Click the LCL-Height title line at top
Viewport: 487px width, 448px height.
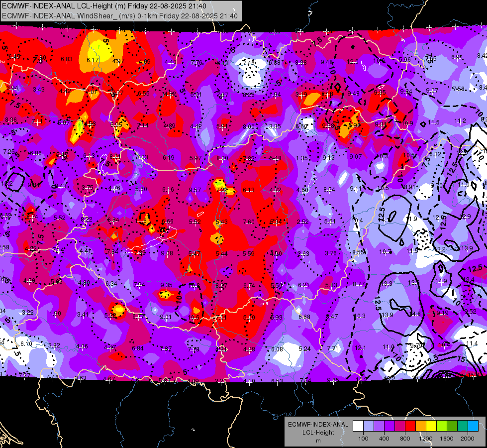(x=104, y=6)
